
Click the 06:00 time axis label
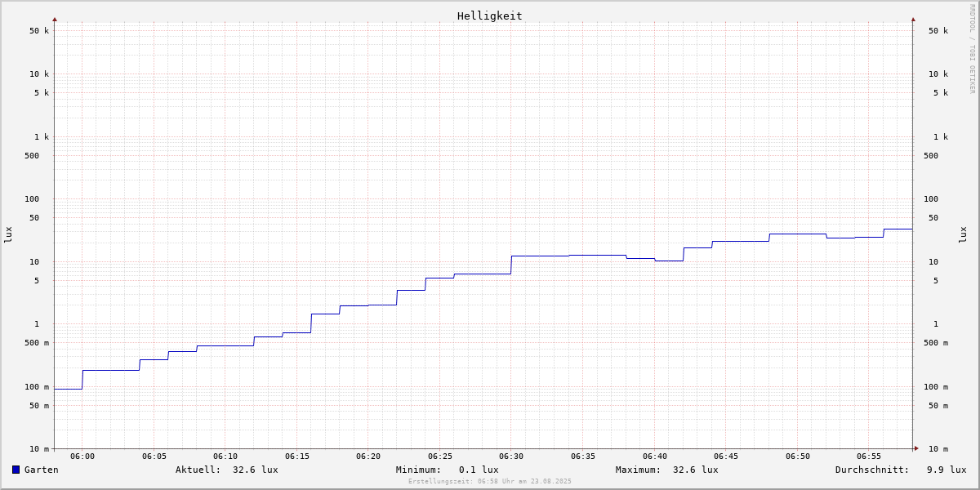[x=82, y=456]
